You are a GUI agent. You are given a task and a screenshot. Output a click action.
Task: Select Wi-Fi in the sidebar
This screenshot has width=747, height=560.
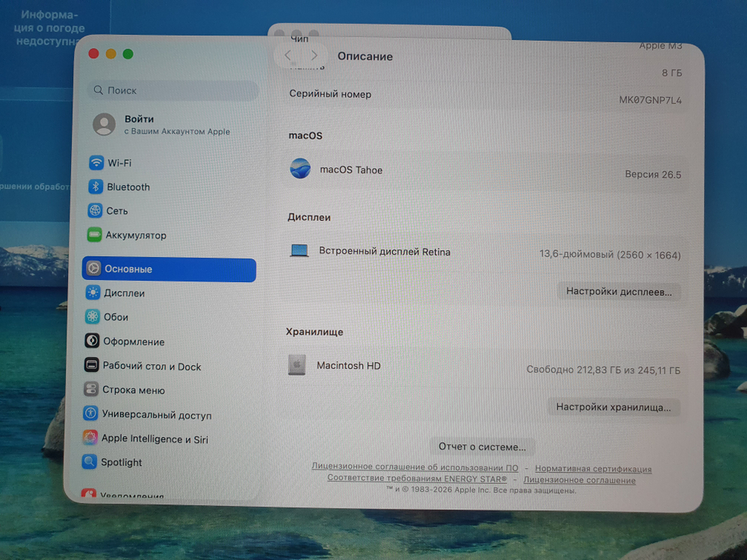pyautogui.click(x=119, y=163)
